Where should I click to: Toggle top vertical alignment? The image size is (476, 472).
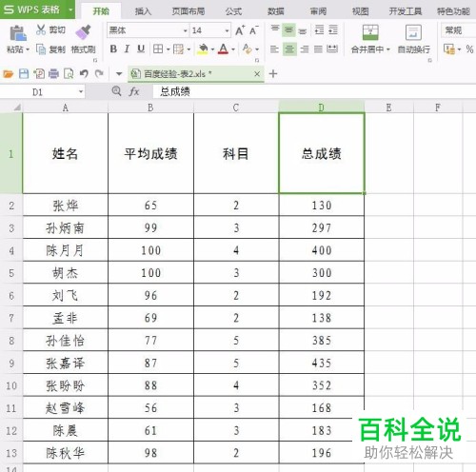coord(275,29)
